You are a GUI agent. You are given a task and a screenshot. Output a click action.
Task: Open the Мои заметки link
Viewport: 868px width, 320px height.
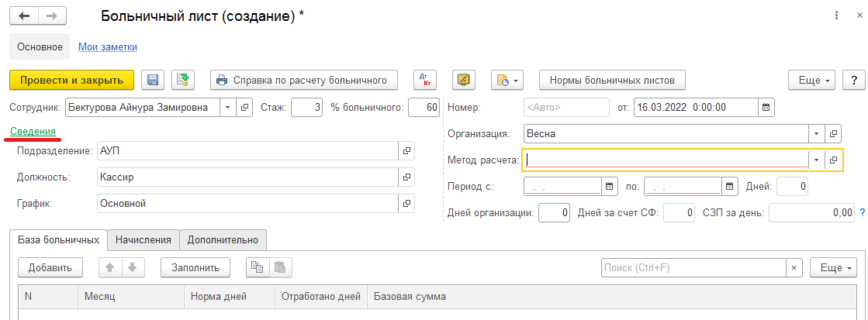[x=108, y=47]
